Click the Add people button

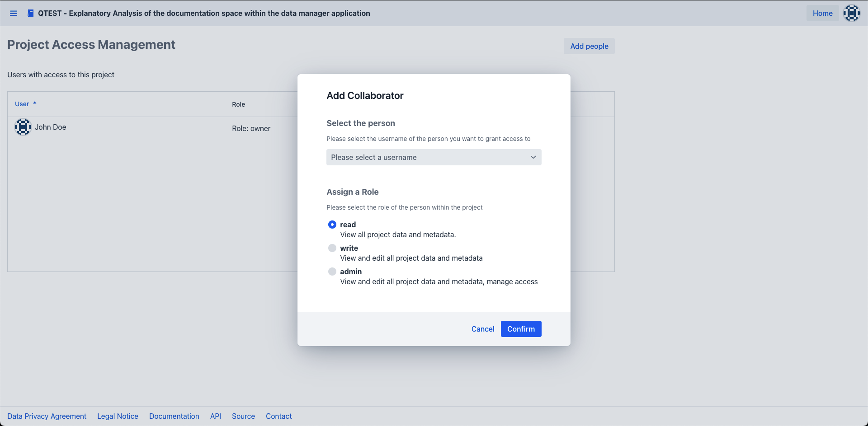[589, 46]
